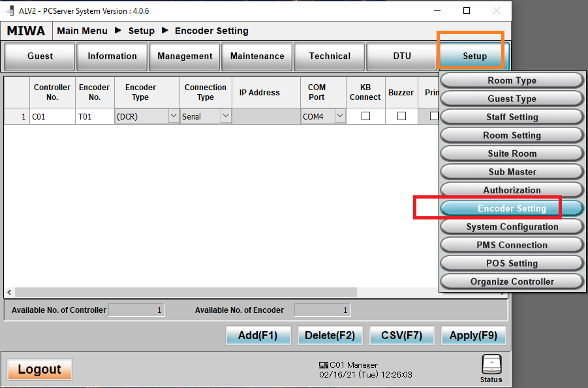Click the MIWA logo
Screen dimensions: 588x388
(26, 31)
